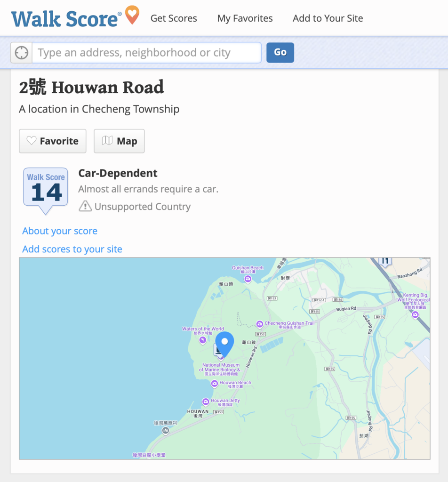Click the locate-me crosshair icon
This screenshot has height=482, width=448.
pyautogui.click(x=22, y=53)
